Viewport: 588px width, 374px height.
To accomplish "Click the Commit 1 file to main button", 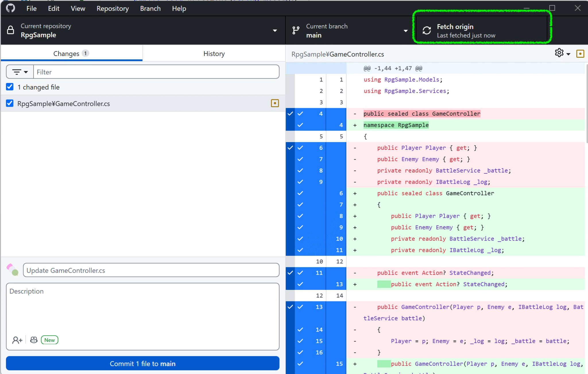I will [142, 363].
